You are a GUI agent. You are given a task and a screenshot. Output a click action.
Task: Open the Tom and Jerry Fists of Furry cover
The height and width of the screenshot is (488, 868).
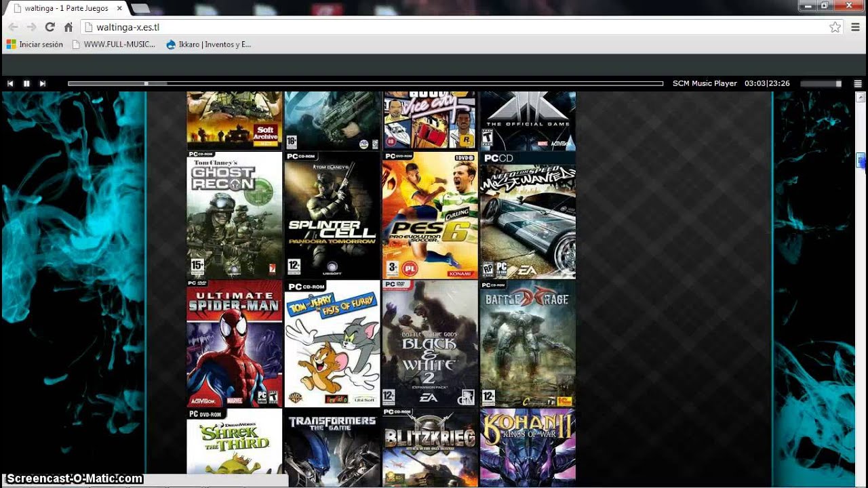[332, 344]
